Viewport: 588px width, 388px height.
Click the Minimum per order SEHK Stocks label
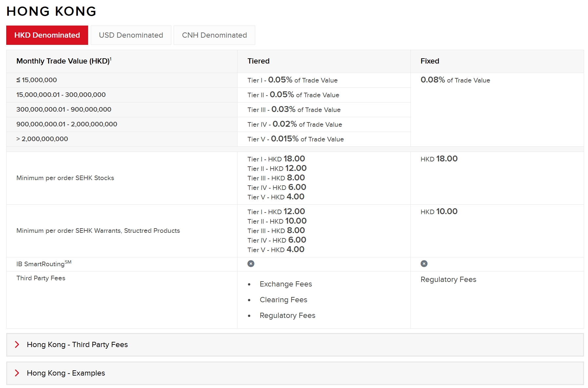pos(65,178)
